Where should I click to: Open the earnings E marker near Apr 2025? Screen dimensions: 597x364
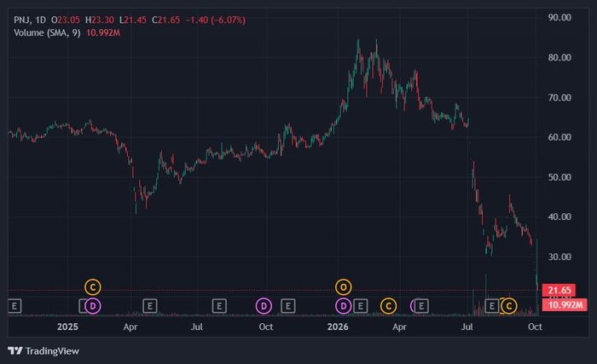coord(150,306)
